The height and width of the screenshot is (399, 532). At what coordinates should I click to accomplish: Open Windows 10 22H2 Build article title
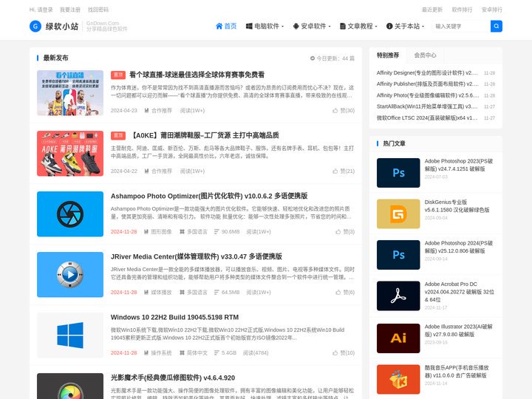coord(174,317)
